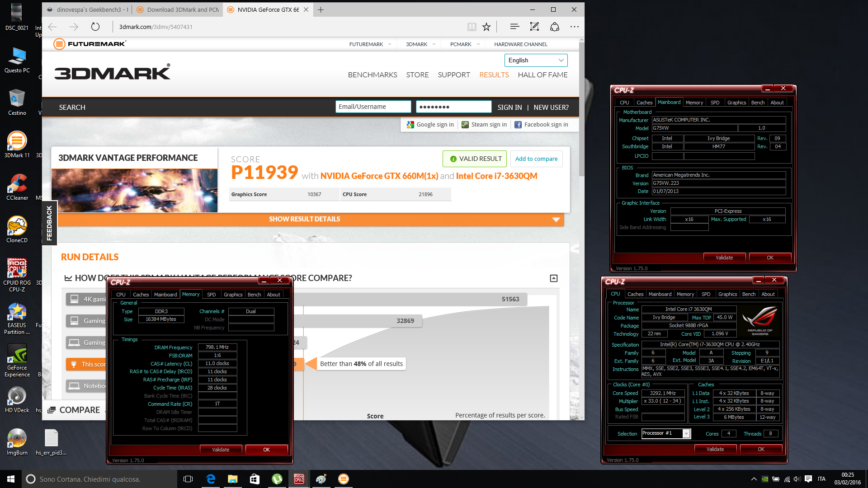Close the NVIDIA GeForce GTX tab
The width and height of the screenshot is (868, 488).
pos(306,9)
